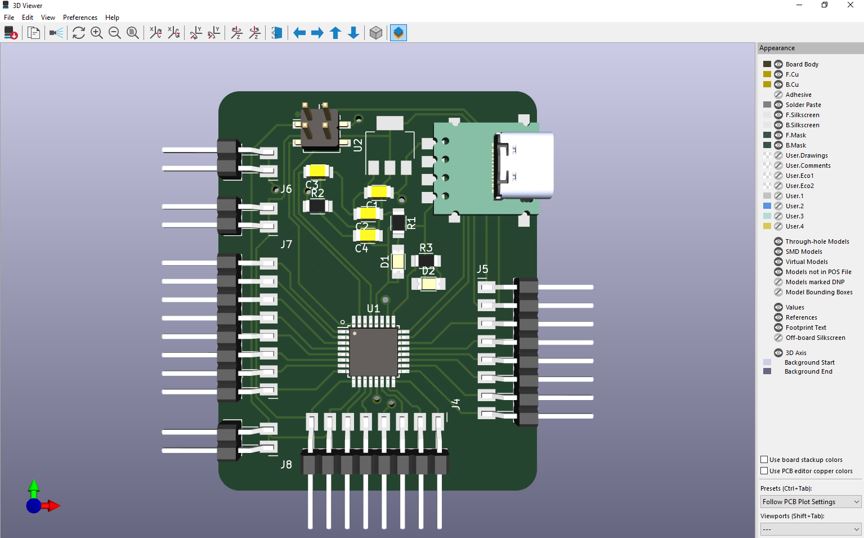Move board down with blue arrow
The width and height of the screenshot is (868, 538).
tap(353, 33)
